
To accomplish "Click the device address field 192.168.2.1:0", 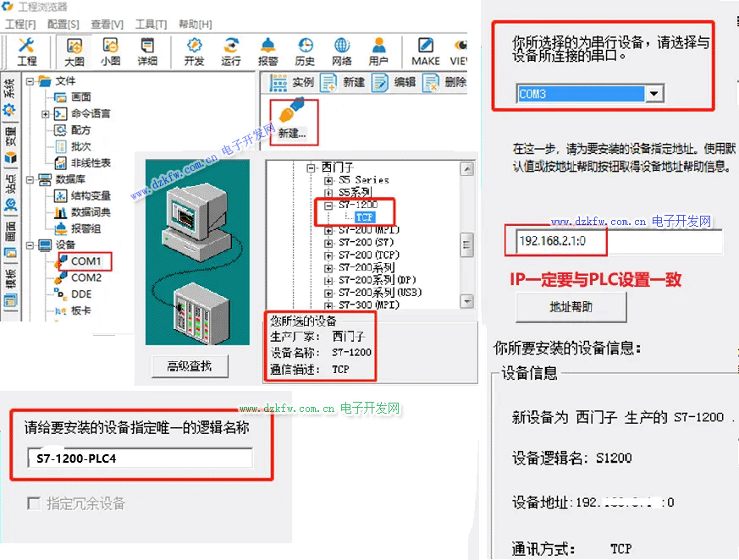I will [619, 241].
